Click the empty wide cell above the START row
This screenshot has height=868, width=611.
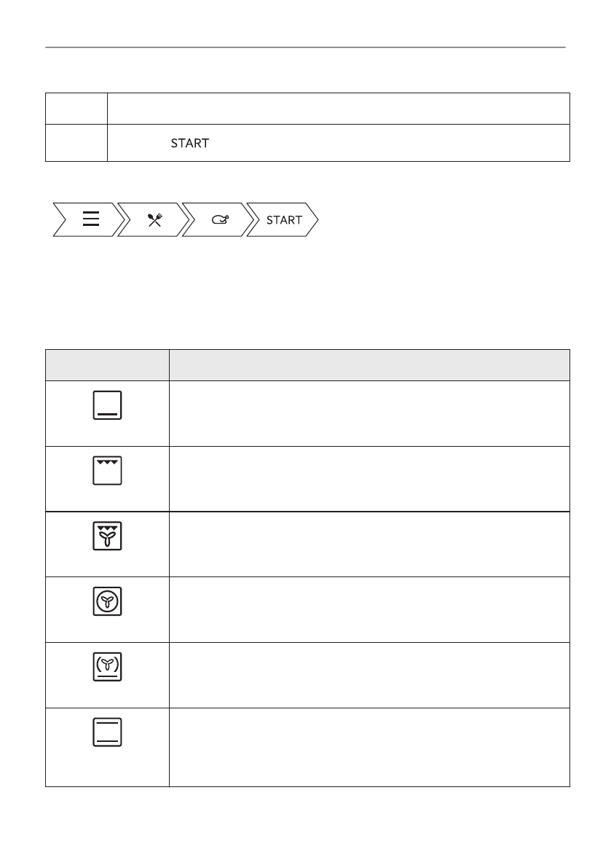point(338,109)
